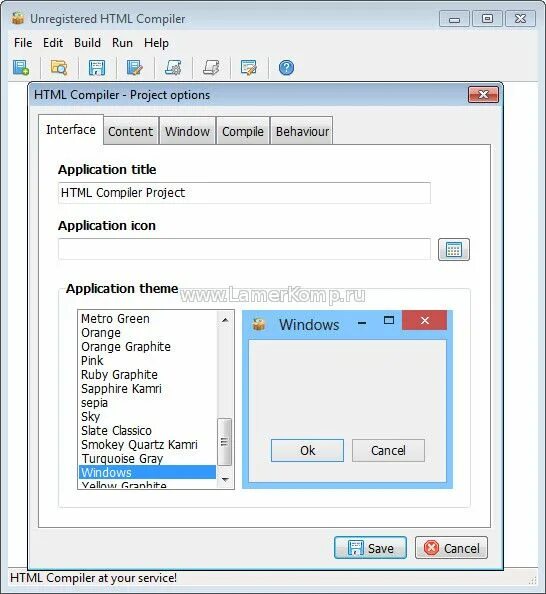Click the app logo in the title bar
Viewport: 546px width, 594px height.
[x=17, y=18]
